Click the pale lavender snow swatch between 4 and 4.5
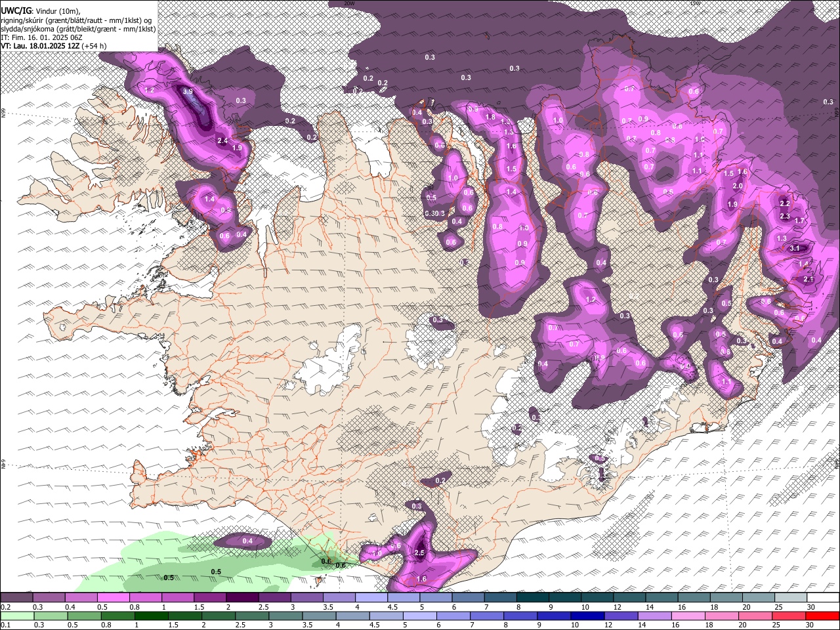840x630 pixels. (371, 597)
